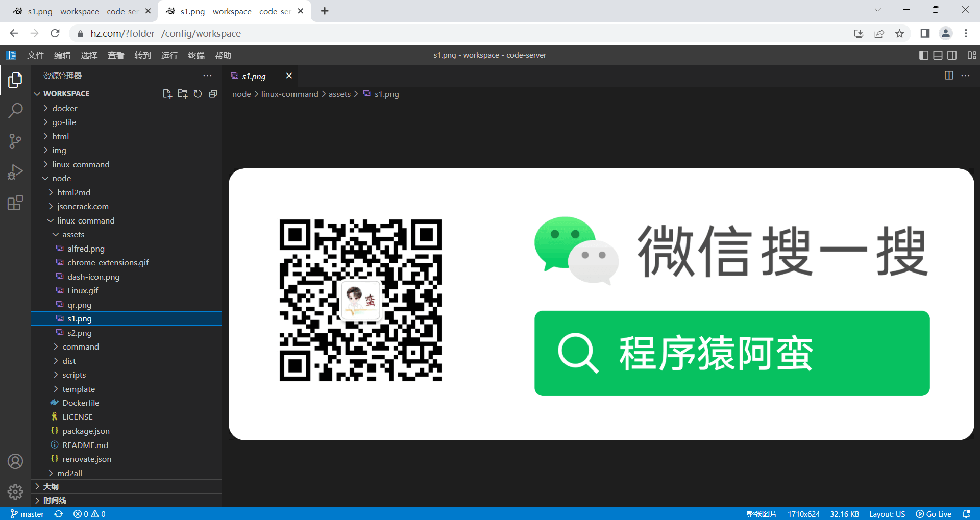980x520 pixels.
Task: Open the Search panel
Action: pos(15,110)
